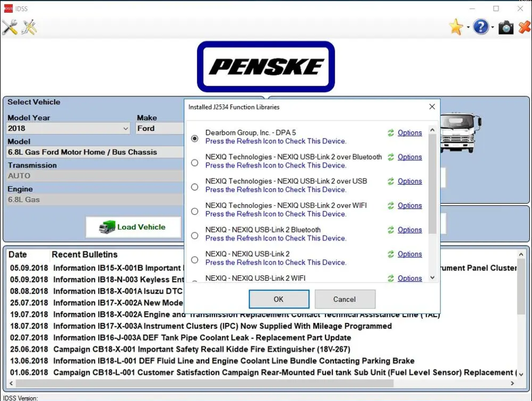The image size is (532, 401).
Task: Click the red X exit icon in toolbar
Action: [524, 27]
